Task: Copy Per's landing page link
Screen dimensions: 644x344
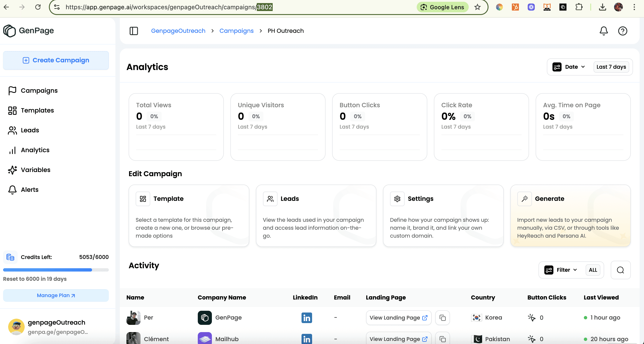Action: 442,318
